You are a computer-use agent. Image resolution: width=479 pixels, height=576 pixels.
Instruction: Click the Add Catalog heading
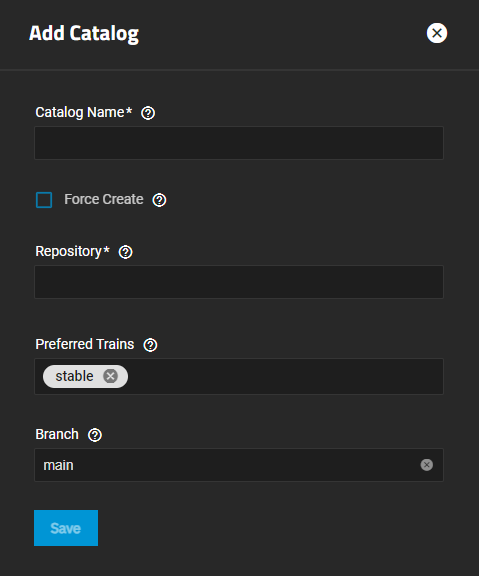tap(84, 34)
